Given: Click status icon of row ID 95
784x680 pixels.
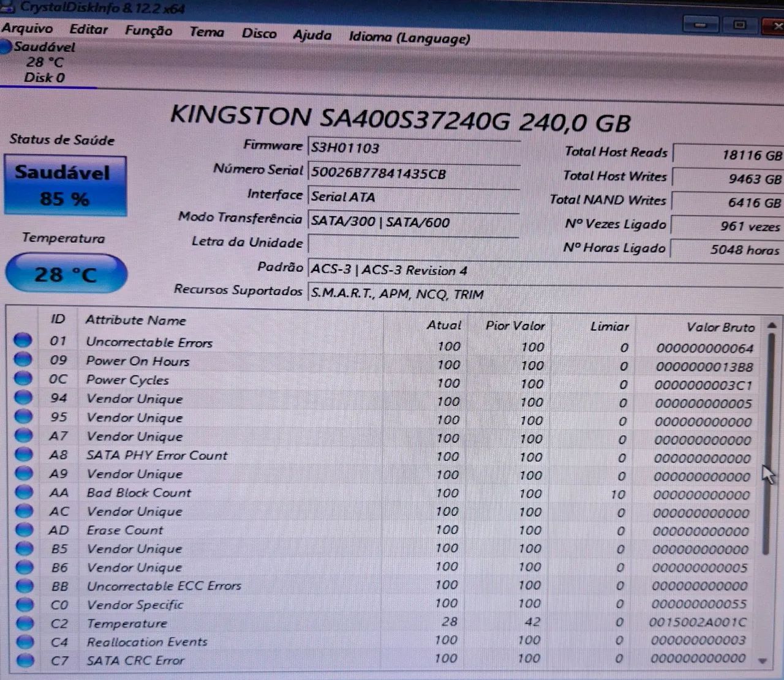Looking at the screenshot, I should 23,416.
